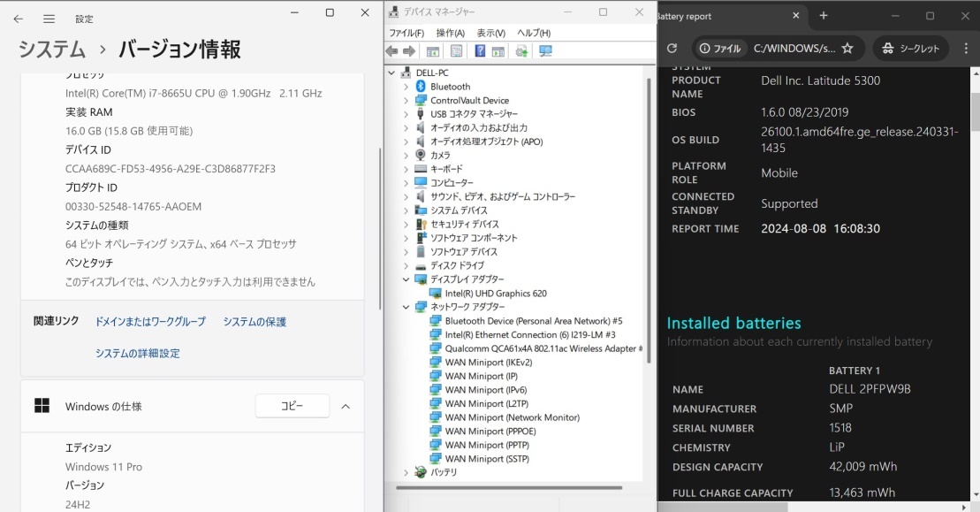This screenshot has height=512, width=980.
Task: Click the コンピューター monitor icon in the device tree
Action: pyautogui.click(x=421, y=182)
